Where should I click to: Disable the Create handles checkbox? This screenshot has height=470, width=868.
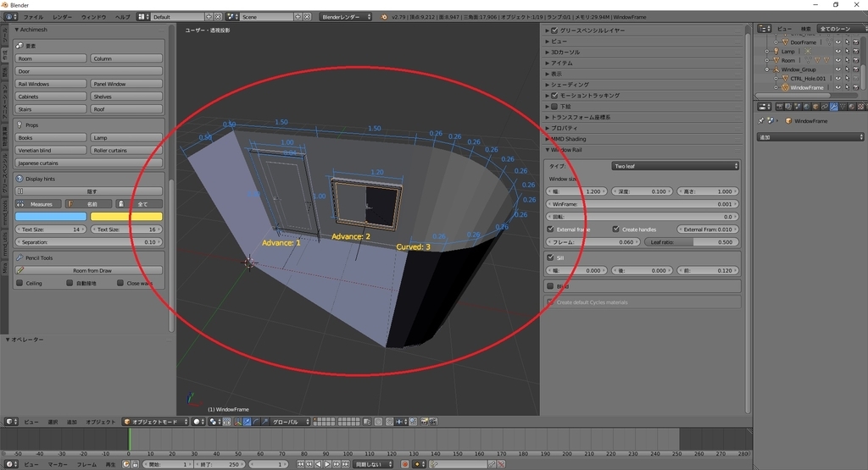point(615,229)
